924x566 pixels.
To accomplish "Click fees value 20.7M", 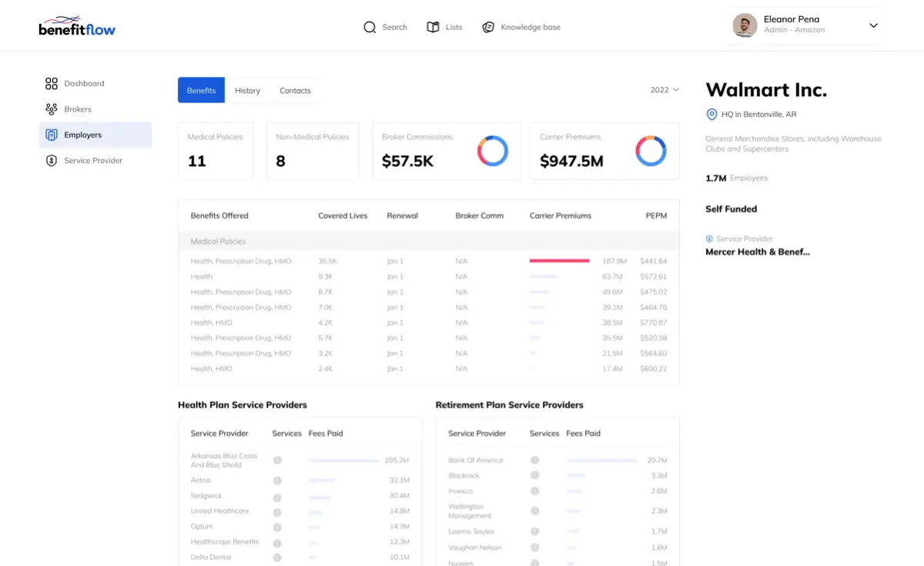I will click(x=657, y=461).
